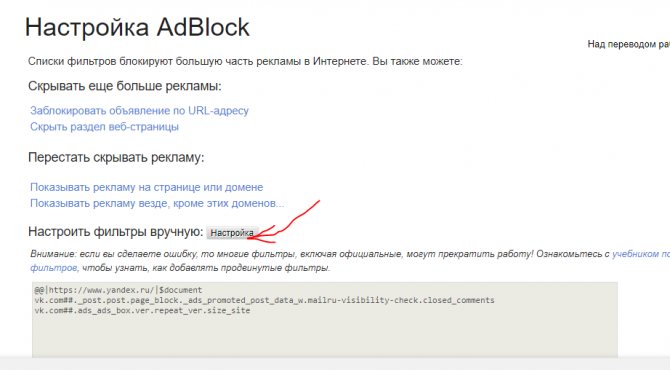
Task: Select 'Показывать рекламу везде, кроме этих доменов...'
Action: tap(157, 203)
